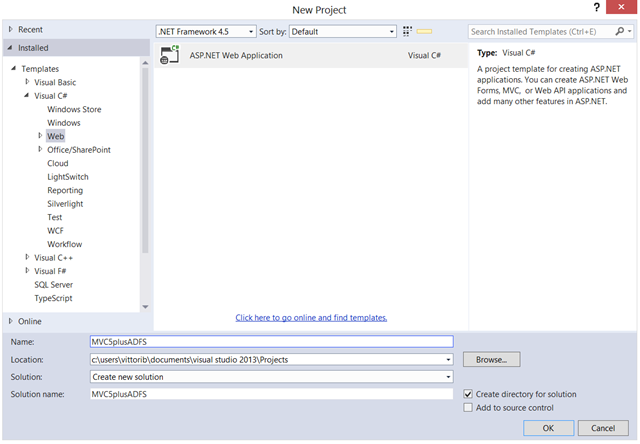Image resolution: width=640 pixels, height=444 pixels.
Task: Switch to medium icons list view
Action: pyautogui.click(x=424, y=31)
